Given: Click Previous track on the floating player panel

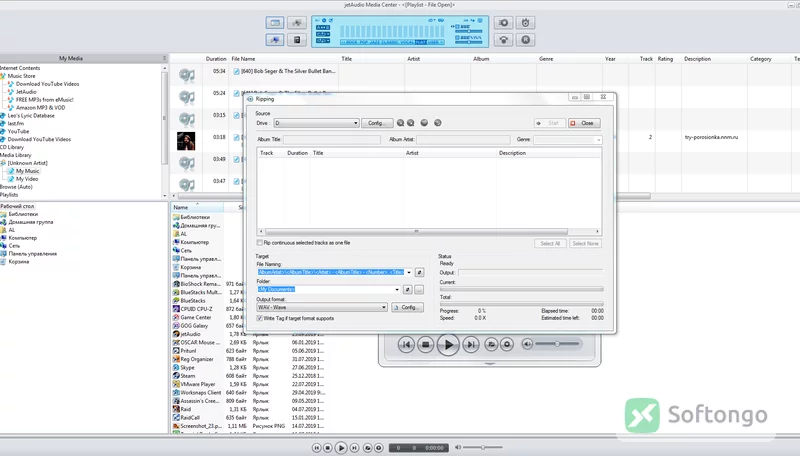Looking at the screenshot, I should coord(406,345).
